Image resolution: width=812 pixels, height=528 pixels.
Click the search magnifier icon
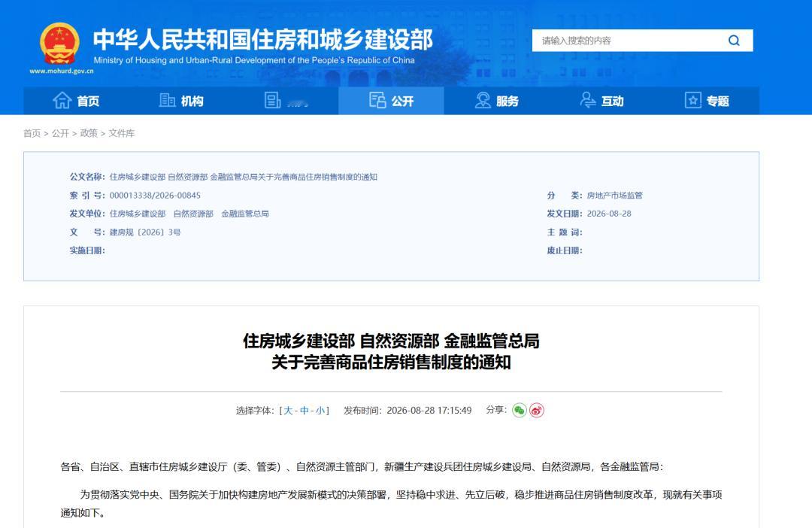pos(734,41)
